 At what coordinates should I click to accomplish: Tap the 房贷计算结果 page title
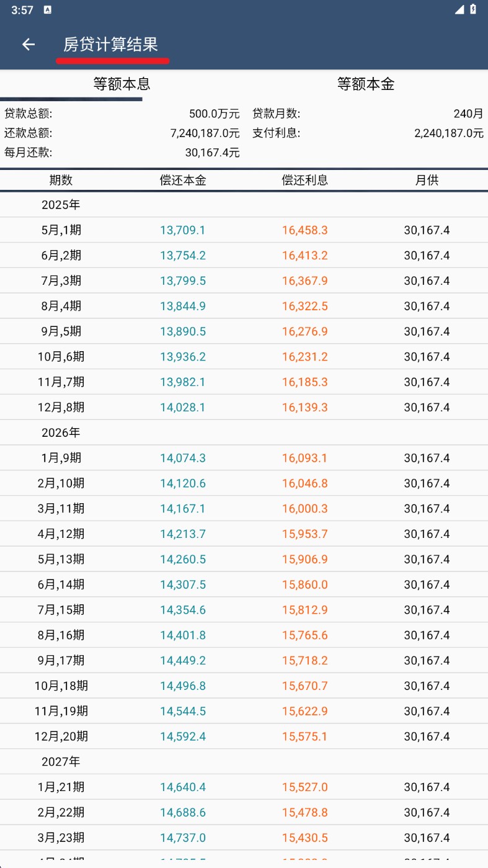[x=110, y=44]
